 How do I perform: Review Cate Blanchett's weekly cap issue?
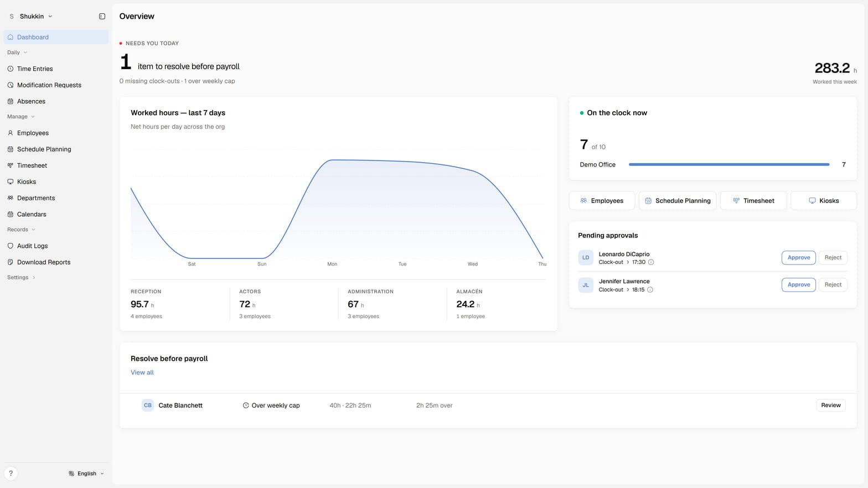tap(830, 406)
